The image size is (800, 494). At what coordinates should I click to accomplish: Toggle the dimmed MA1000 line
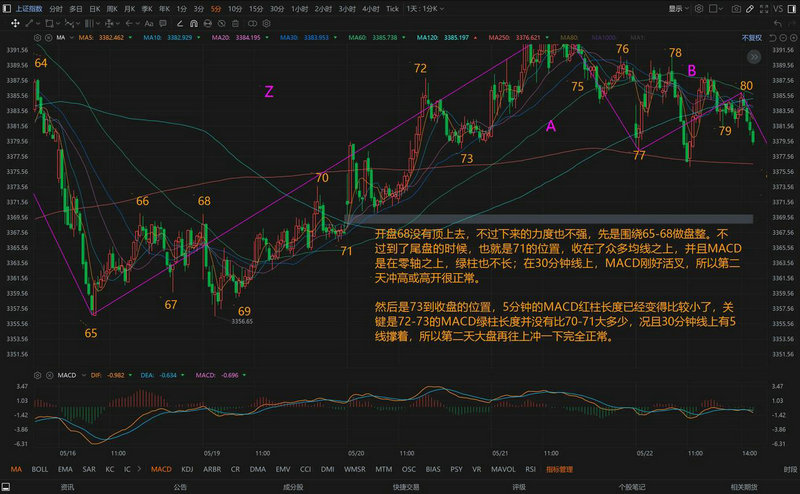604,38
